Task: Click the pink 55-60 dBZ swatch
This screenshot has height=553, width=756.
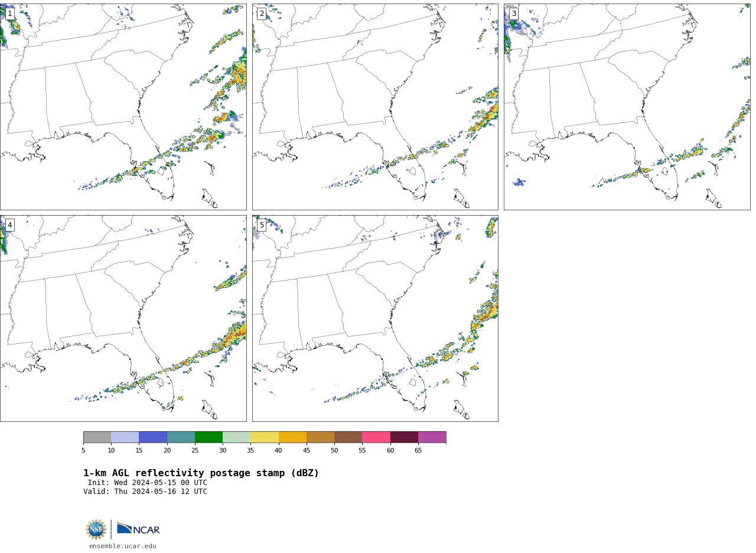Action: tap(376, 437)
